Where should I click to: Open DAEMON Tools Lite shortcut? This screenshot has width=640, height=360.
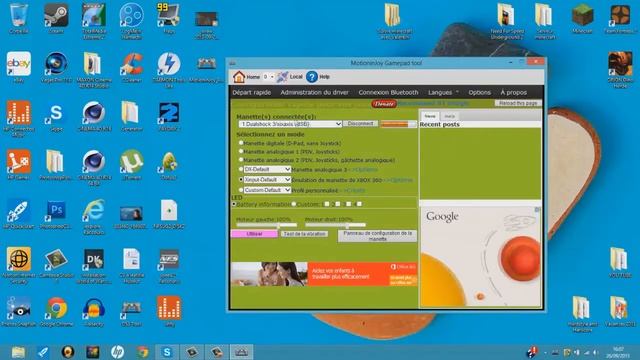[x=169, y=64]
